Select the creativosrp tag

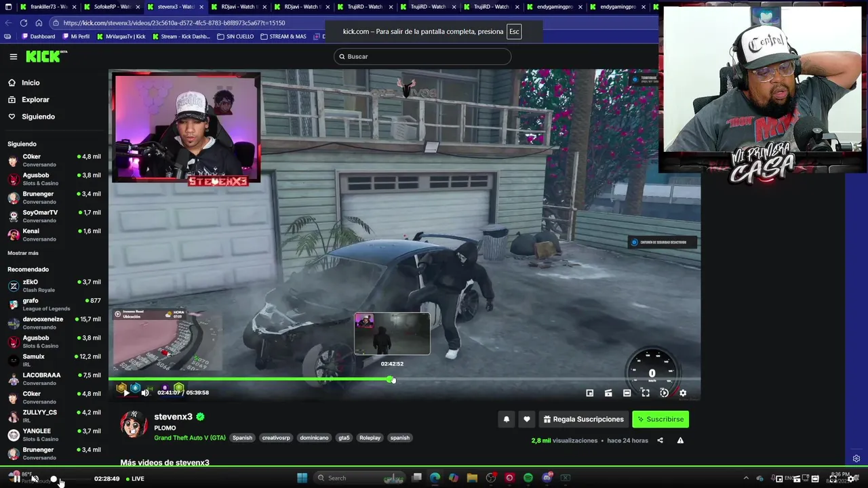276,438
